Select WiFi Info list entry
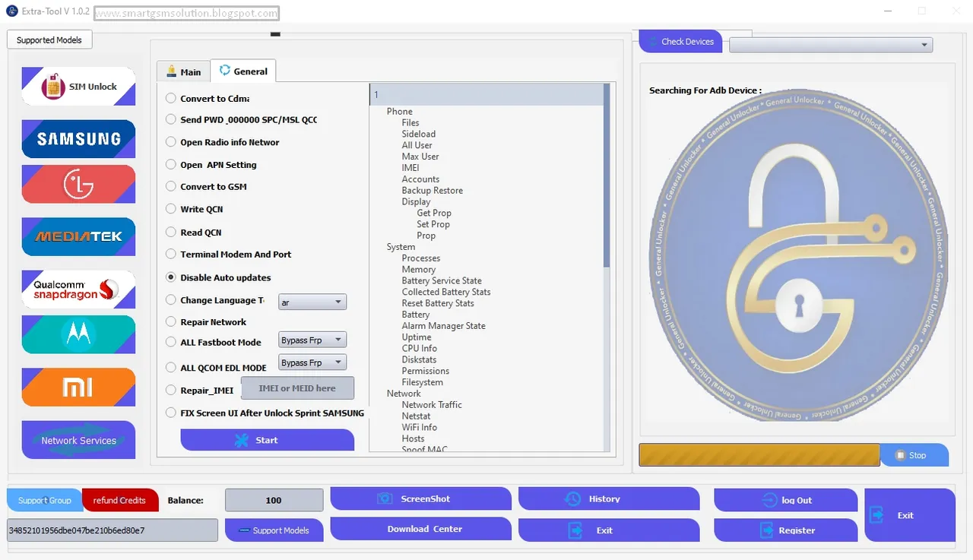Image resolution: width=973 pixels, height=560 pixels. (420, 427)
